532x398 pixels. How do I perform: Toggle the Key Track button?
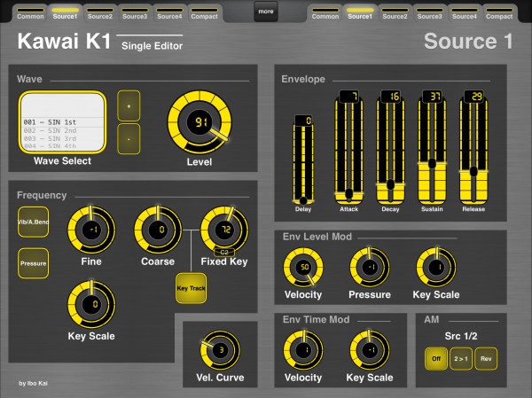click(x=191, y=288)
